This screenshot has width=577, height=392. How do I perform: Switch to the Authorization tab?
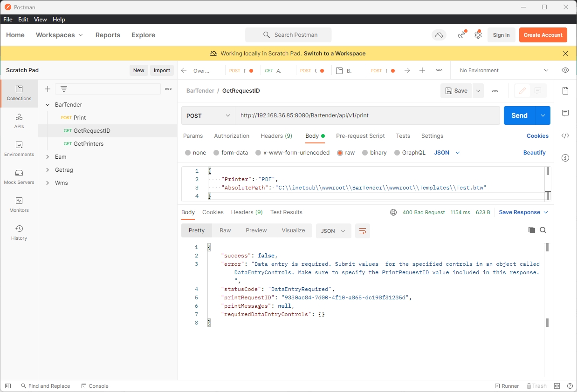click(x=232, y=136)
